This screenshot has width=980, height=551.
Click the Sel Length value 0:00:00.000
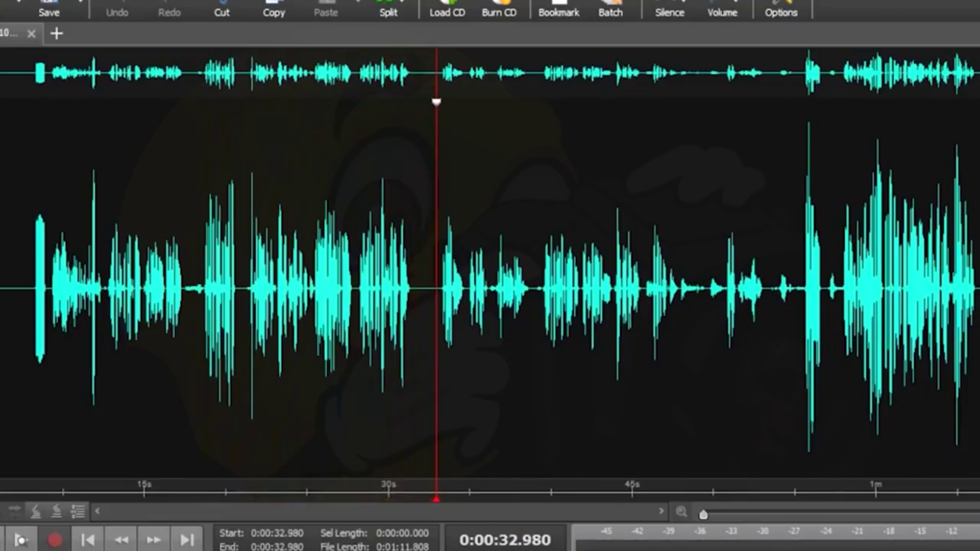(x=402, y=533)
